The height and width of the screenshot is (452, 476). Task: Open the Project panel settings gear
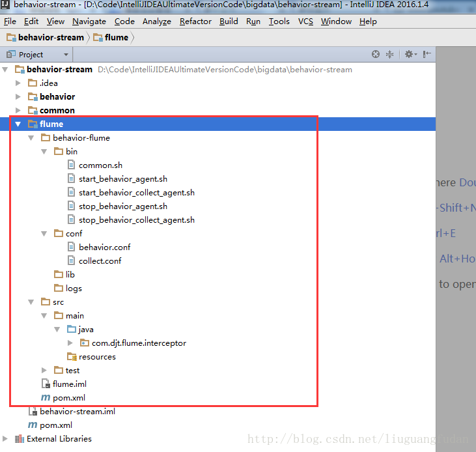[411, 54]
